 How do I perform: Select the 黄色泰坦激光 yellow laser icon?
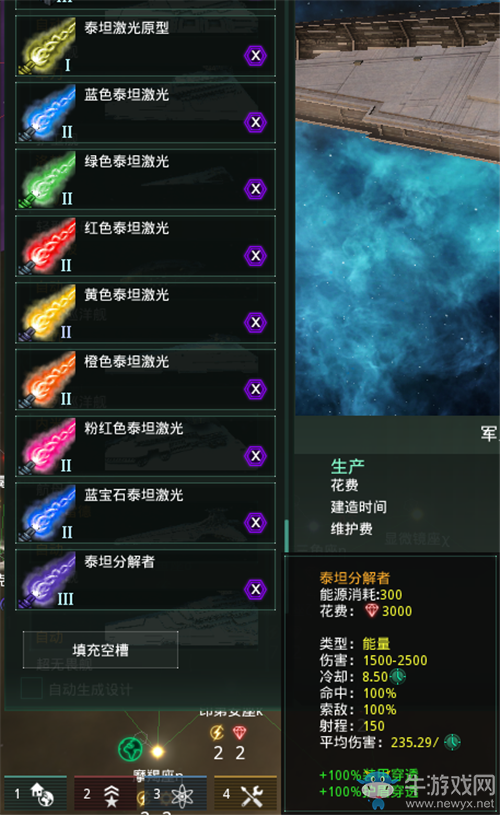click(47, 313)
